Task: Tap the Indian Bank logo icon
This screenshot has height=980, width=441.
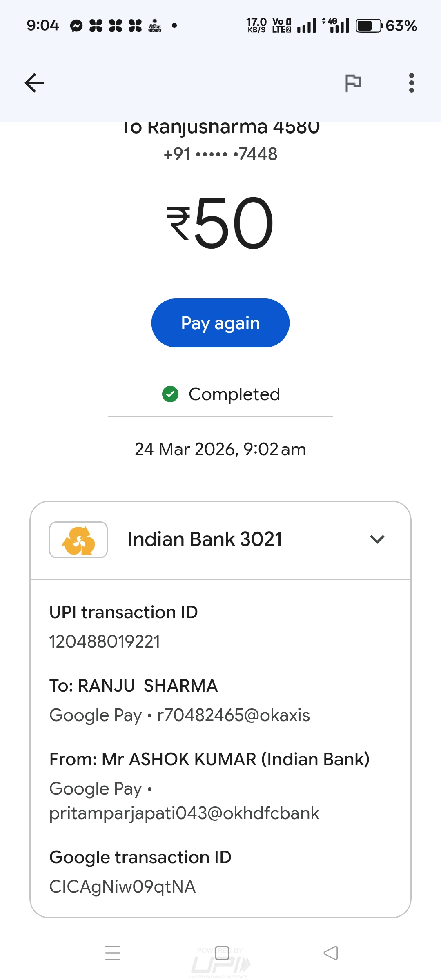Action: (78, 539)
